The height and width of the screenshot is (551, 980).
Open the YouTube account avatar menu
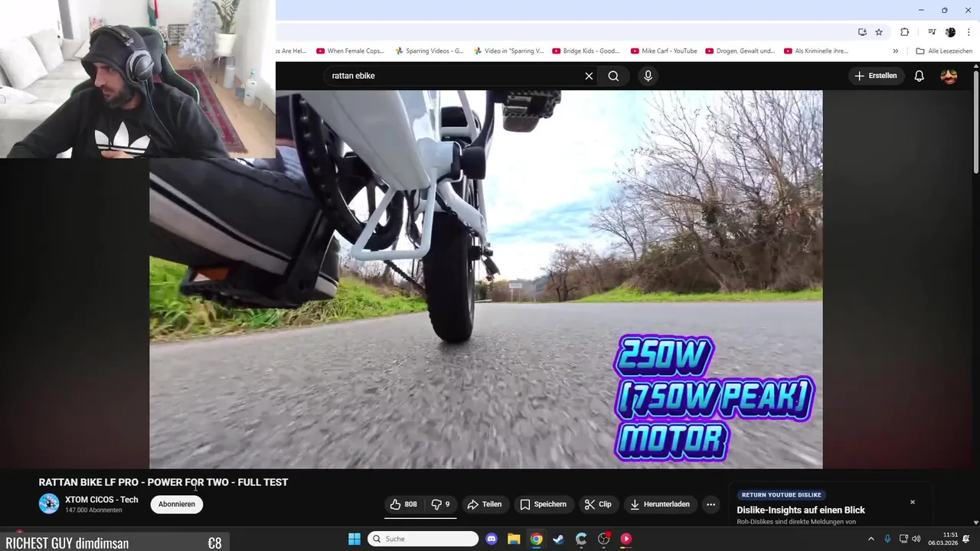[x=949, y=76]
